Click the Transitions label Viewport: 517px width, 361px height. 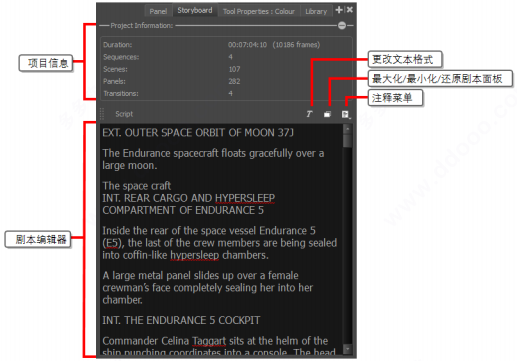click(x=121, y=93)
